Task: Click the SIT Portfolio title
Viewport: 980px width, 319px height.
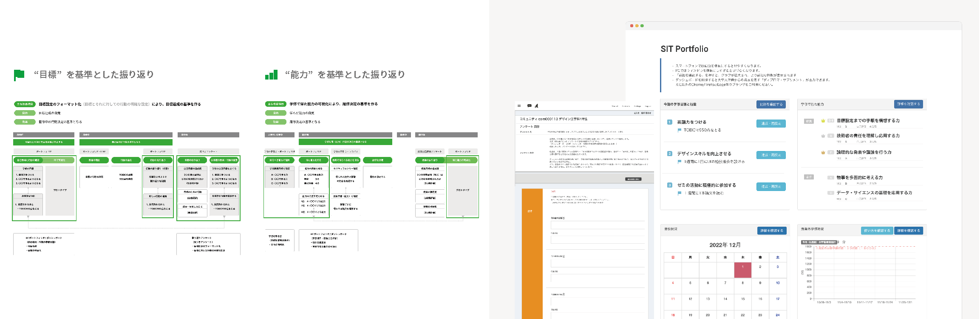Action: 684,49
